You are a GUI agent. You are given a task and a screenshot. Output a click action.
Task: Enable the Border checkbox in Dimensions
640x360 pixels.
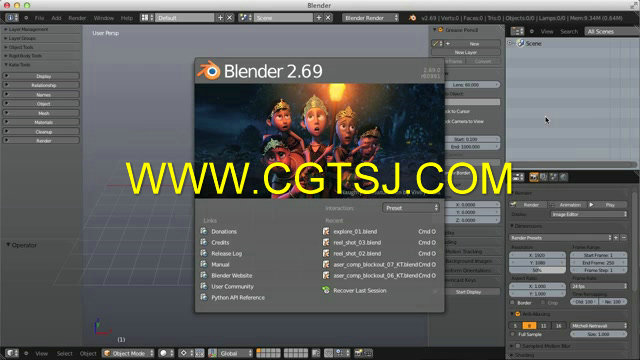tap(513, 302)
